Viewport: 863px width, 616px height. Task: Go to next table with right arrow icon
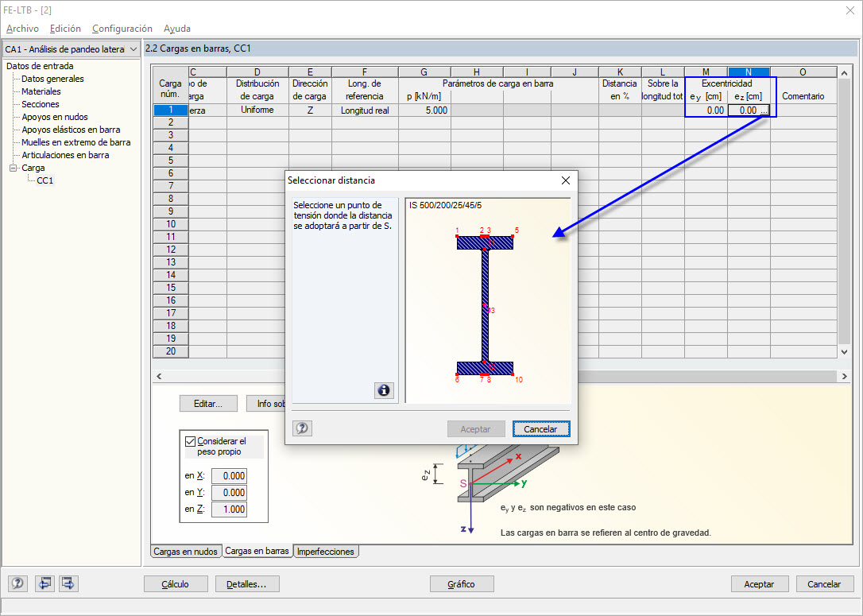point(69,583)
